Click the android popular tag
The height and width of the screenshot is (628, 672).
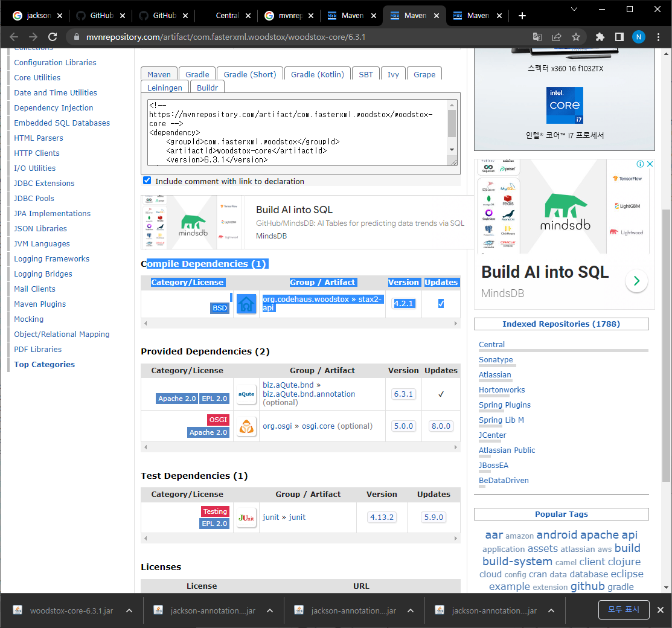557,534
